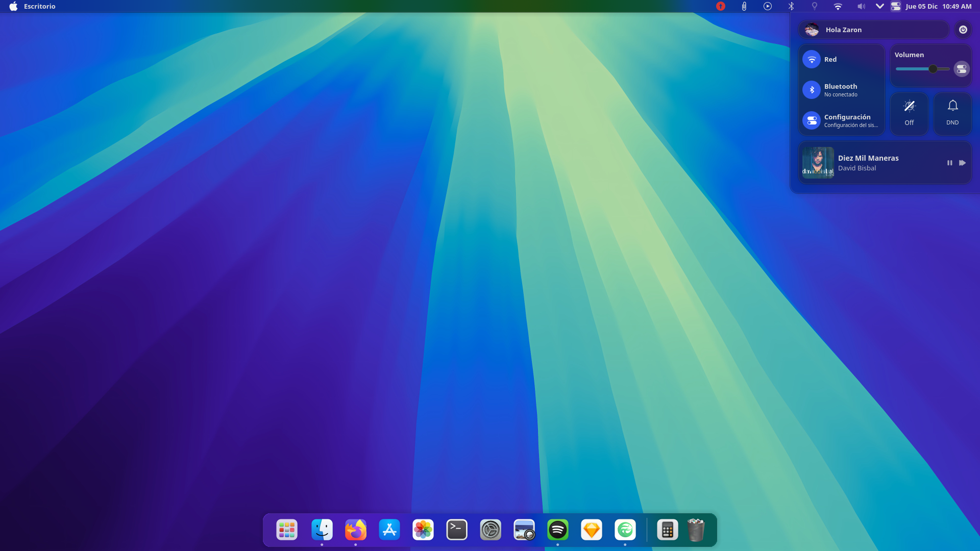This screenshot has width=980, height=551.
Task: Click the Apple logo menu
Action: pos(13,6)
